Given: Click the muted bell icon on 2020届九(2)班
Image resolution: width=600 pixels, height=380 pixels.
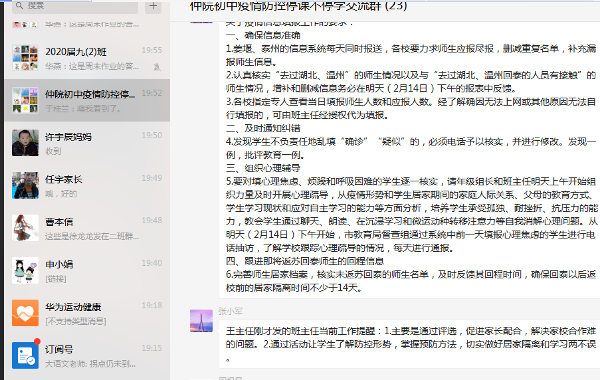Looking at the screenshot, I should [157, 67].
